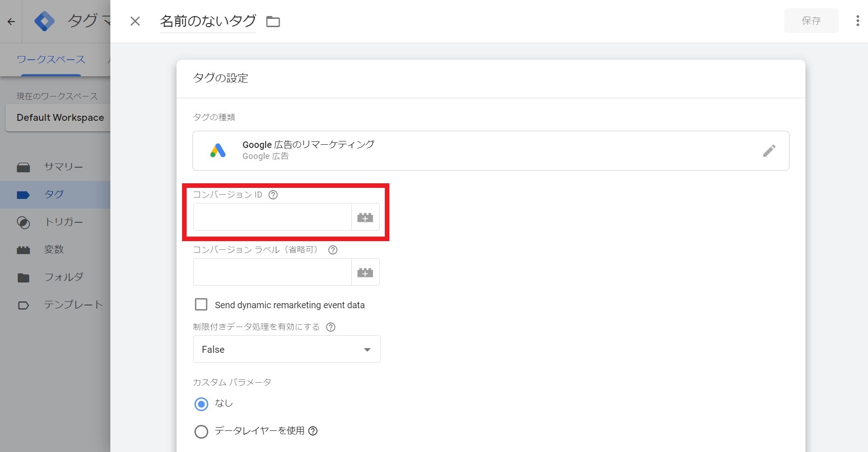Insert variable for コンバージョン ID field
The width and height of the screenshot is (868, 452).
coord(365,217)
